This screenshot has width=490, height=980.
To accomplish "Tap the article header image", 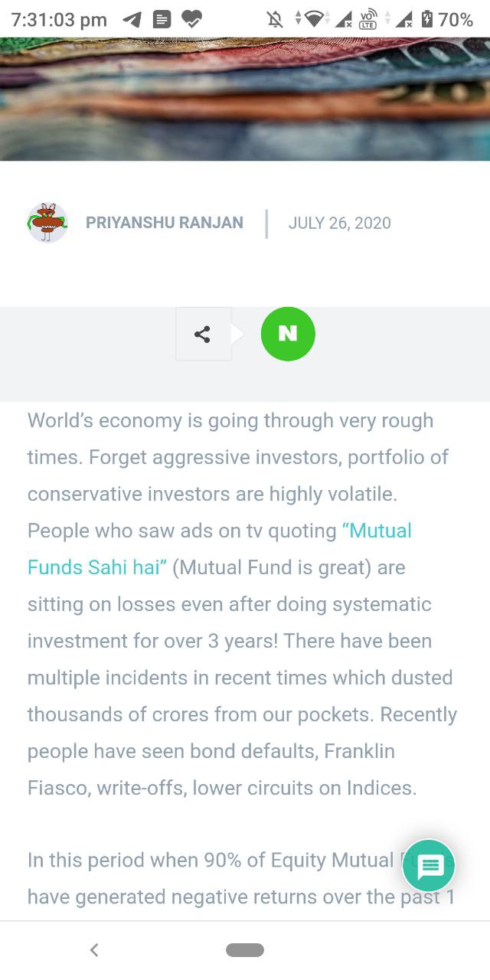I will pos(245,100).
